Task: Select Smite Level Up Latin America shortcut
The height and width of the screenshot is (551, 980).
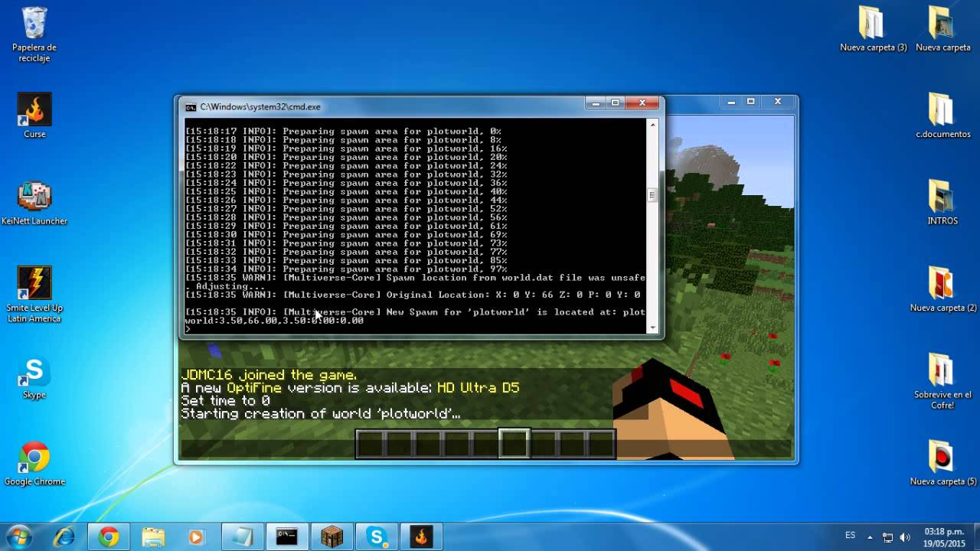Action: (34, 295)
